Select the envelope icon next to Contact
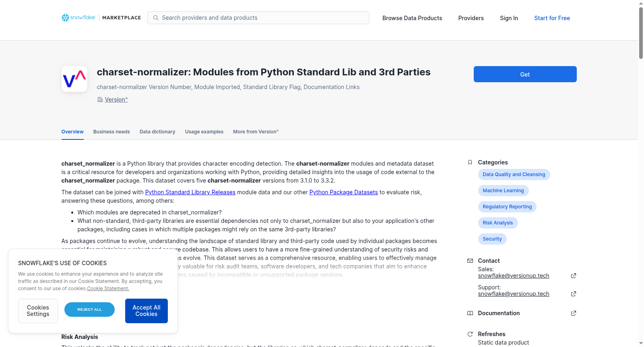Image resolution: width=644 pixels, height=347 pixels. (470, 261)
